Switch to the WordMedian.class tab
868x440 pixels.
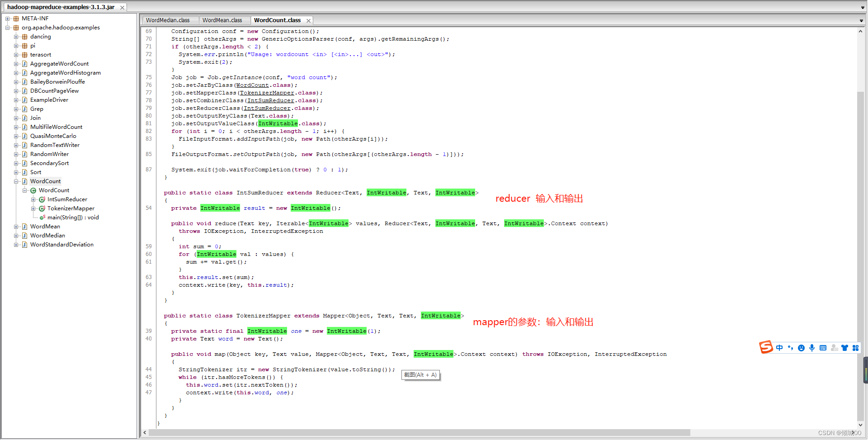point(168,20)
